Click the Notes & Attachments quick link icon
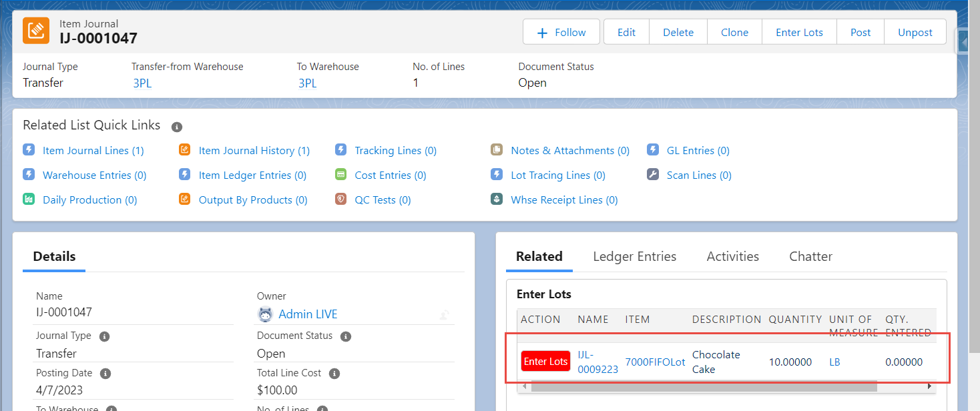Screen dimensions: 980x411 497,150
